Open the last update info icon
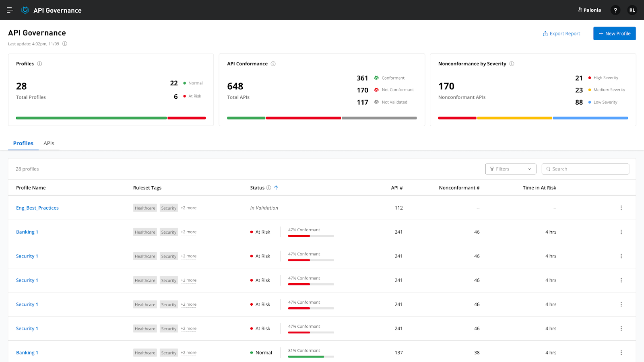Screen dimensions: 644x362 pyautogui.click(x=64, y=44)
